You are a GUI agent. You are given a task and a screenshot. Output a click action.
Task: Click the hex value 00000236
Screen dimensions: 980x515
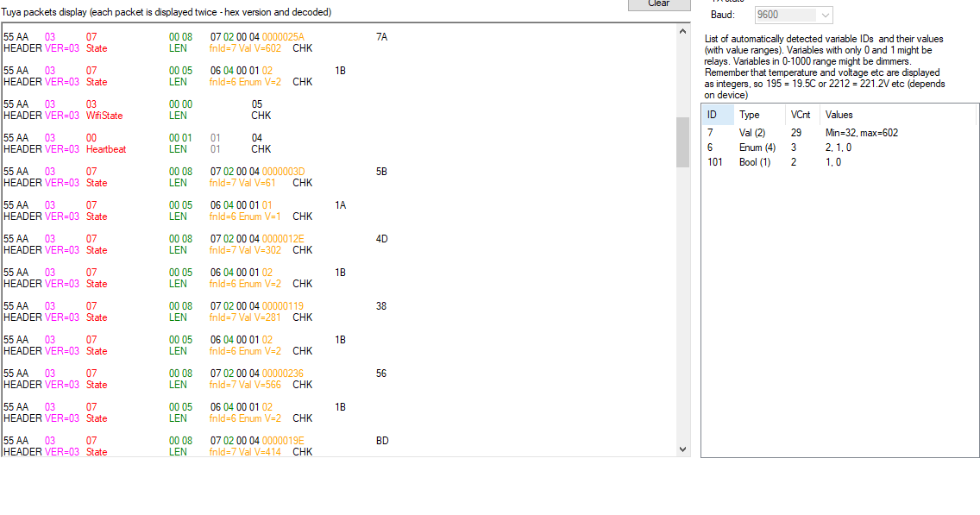click(x=282, y=374)
